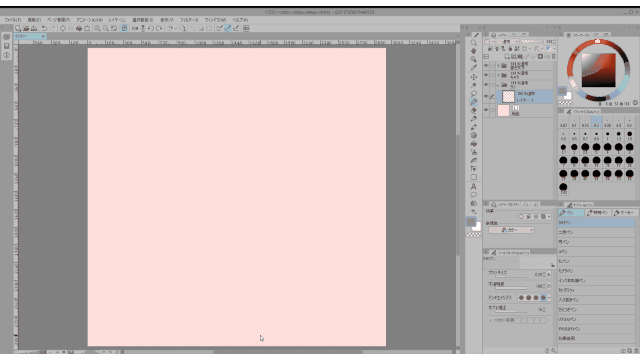Click Rotate right icon in toolbar

(159, 28)
